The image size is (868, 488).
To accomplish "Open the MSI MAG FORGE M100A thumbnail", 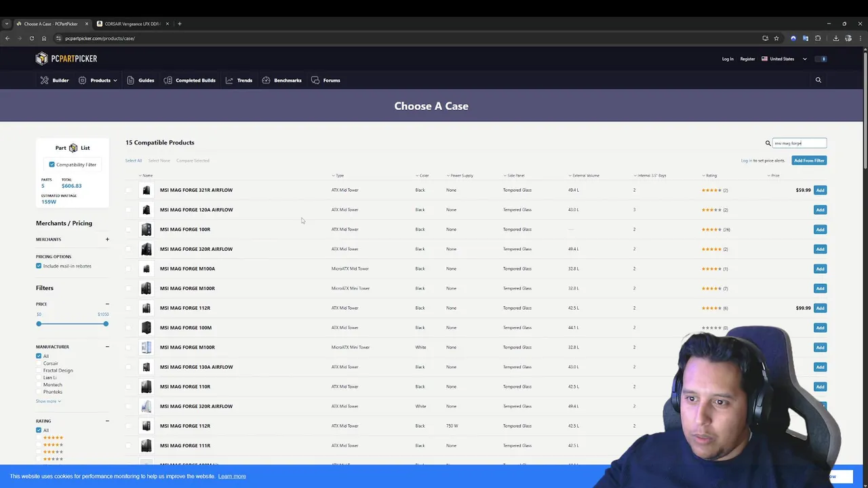I will [146, 269].
